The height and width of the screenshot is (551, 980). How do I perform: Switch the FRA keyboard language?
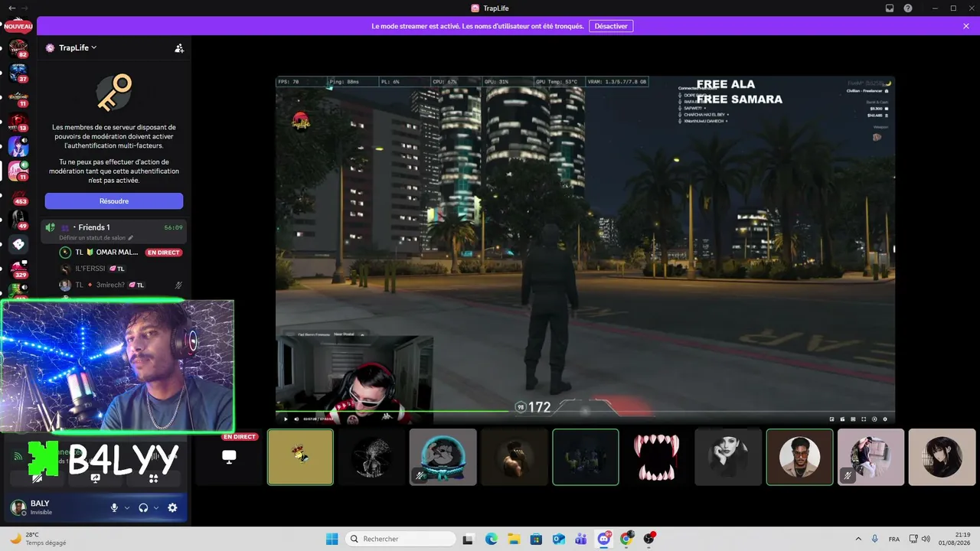coord(894,539)
